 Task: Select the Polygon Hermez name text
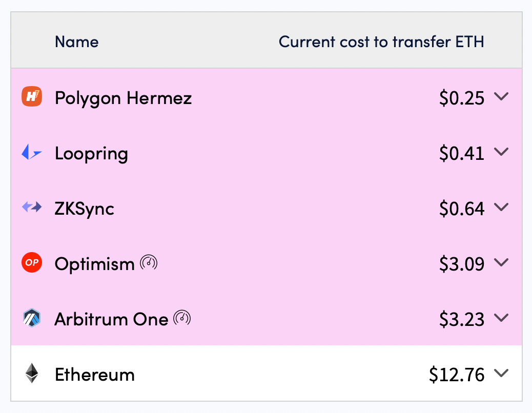(x=123, y=97)
